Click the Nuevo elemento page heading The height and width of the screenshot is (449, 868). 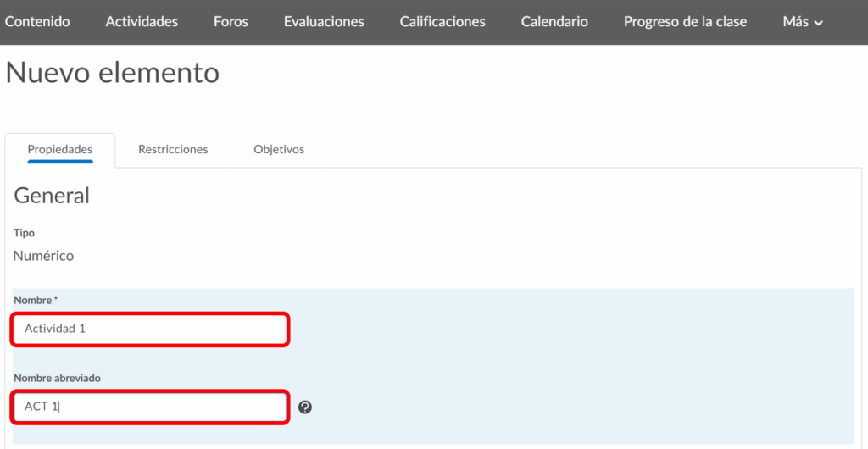coord(112,73)
